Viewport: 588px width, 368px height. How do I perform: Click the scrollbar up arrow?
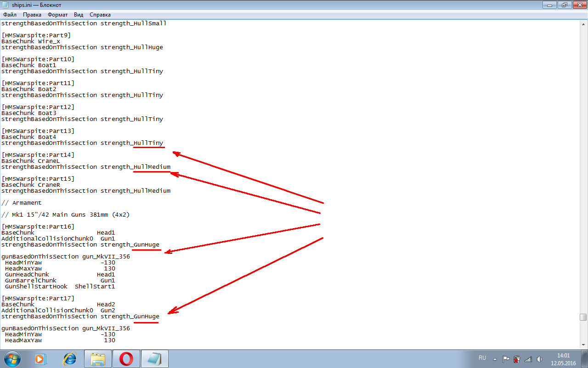583,24
